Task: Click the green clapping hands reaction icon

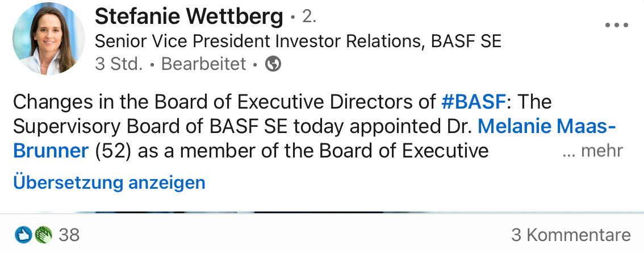Action: click(x=43, y=234)
